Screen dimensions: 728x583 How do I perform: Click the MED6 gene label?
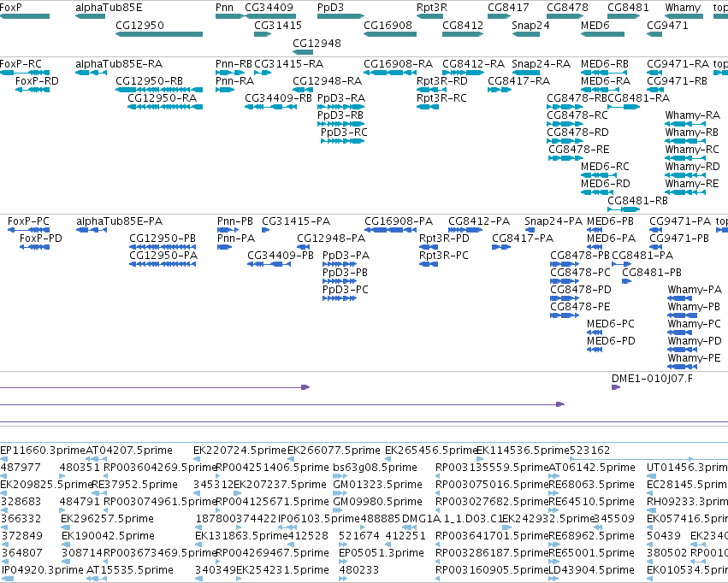[595, 25]
